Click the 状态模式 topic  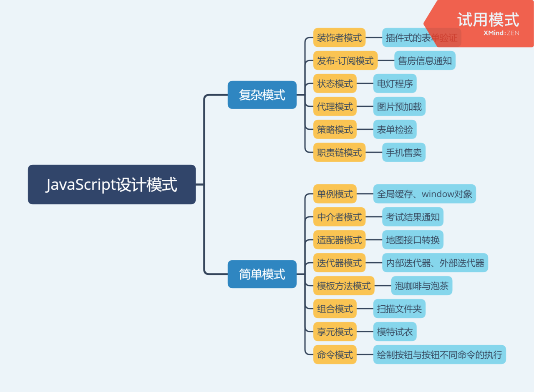pos(334,83)
